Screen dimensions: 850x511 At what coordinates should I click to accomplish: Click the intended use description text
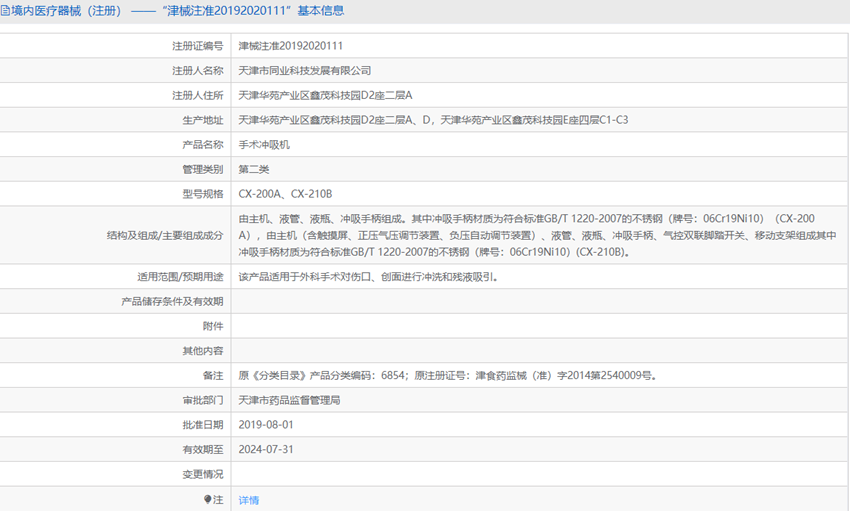[x=368, y=277]
